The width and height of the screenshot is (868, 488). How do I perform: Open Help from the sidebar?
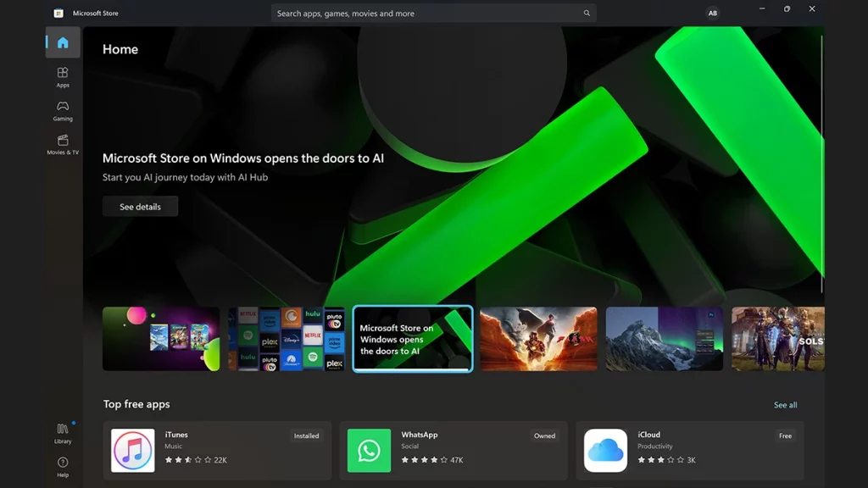coord(63,467)
